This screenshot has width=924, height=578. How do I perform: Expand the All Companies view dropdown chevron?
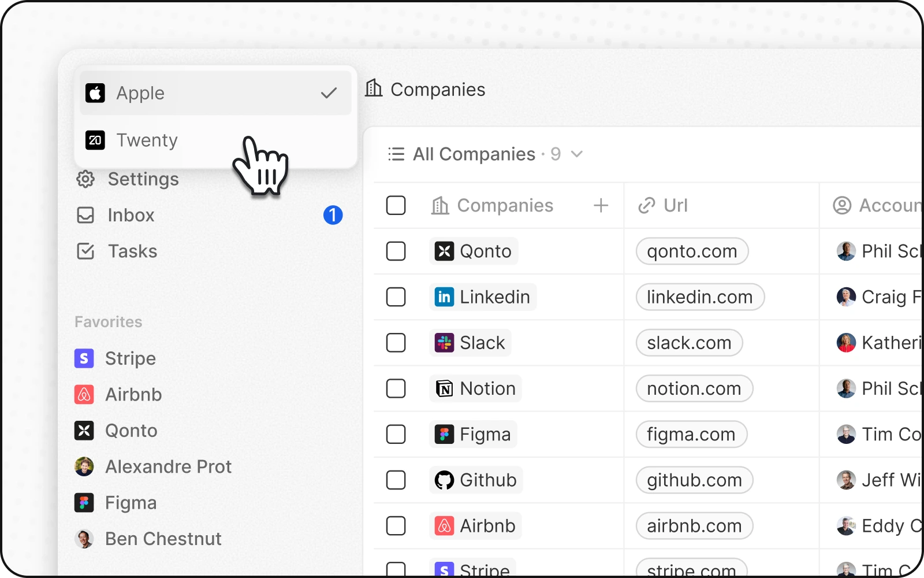pos(576,154)
